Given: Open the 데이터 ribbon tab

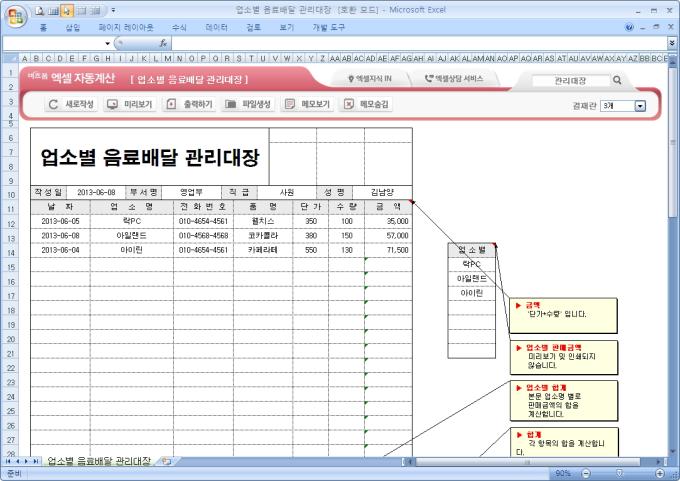Looking at the screenshot, I should click(216, 27).
